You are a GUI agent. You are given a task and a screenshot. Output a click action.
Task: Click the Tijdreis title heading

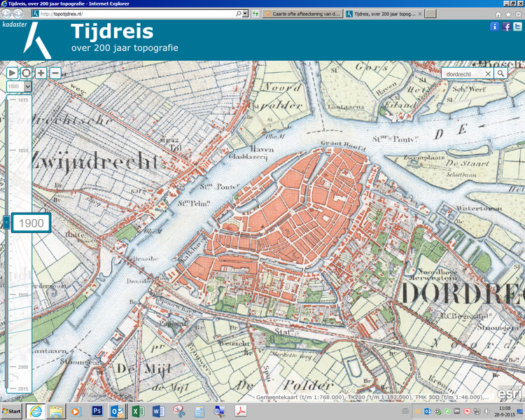[x=112, y=31]
